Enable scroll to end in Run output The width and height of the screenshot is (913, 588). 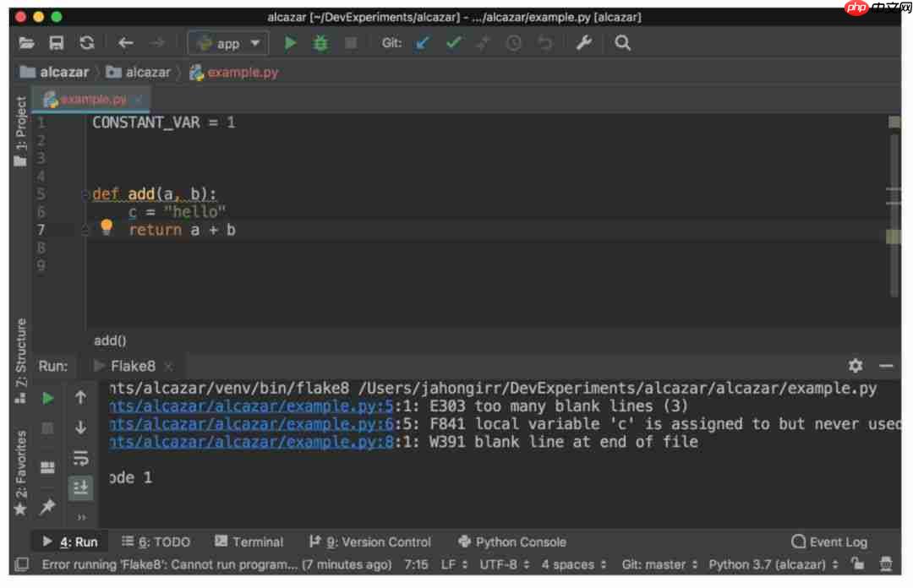80,487
